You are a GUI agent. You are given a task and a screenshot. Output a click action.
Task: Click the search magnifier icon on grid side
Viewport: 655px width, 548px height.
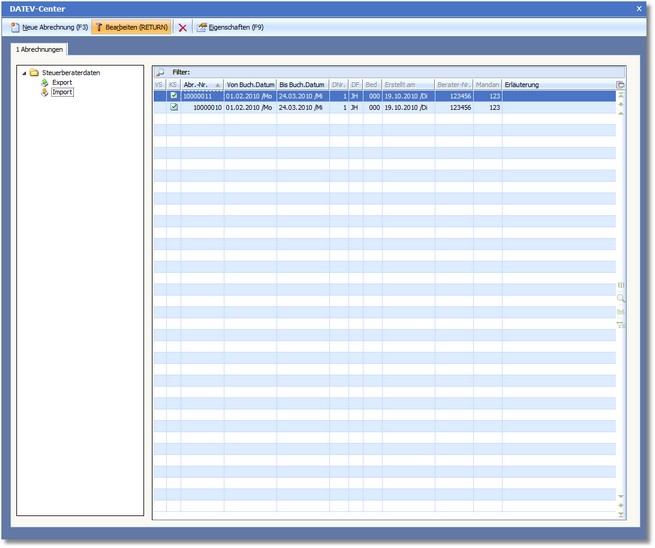click(621, 298)
